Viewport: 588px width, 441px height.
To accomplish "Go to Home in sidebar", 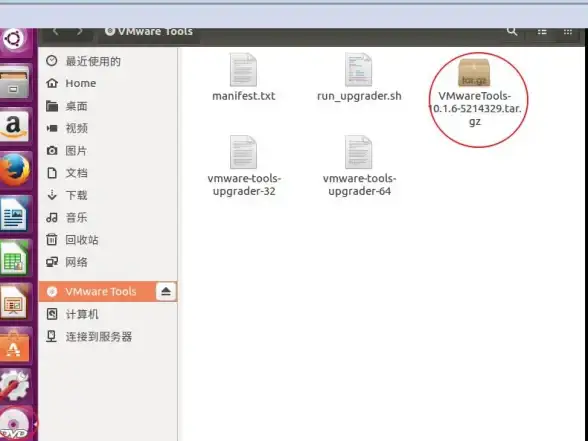I will coord(108,83).
